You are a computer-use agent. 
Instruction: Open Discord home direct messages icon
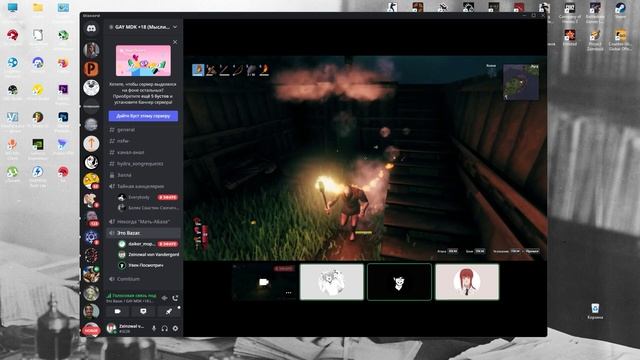[91, 28]
